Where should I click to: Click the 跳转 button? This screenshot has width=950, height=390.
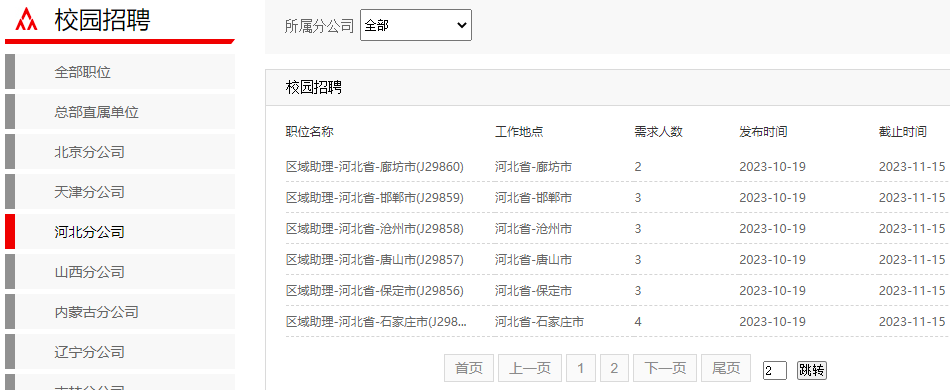pyautogui.click(x=812, y=370)
